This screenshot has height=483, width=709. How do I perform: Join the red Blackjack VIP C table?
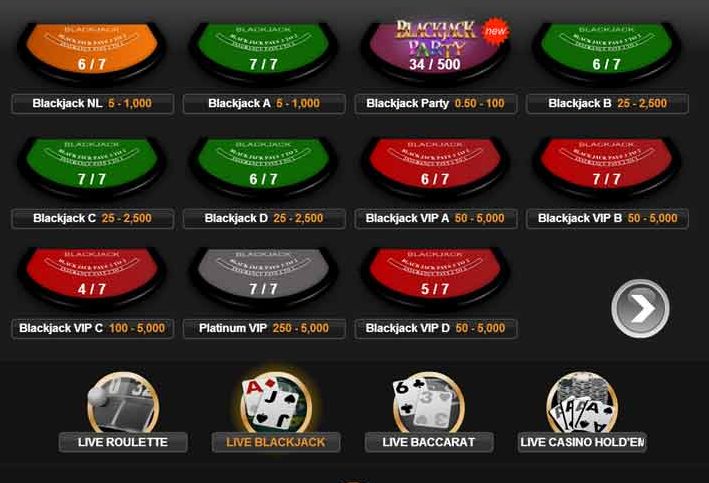92,279
